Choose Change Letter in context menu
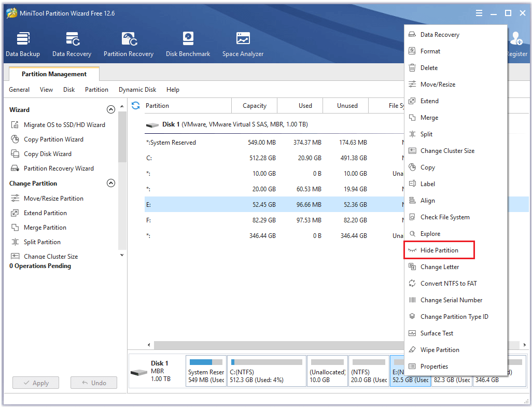This screenshot has height=408, width=532. (455, 267)
